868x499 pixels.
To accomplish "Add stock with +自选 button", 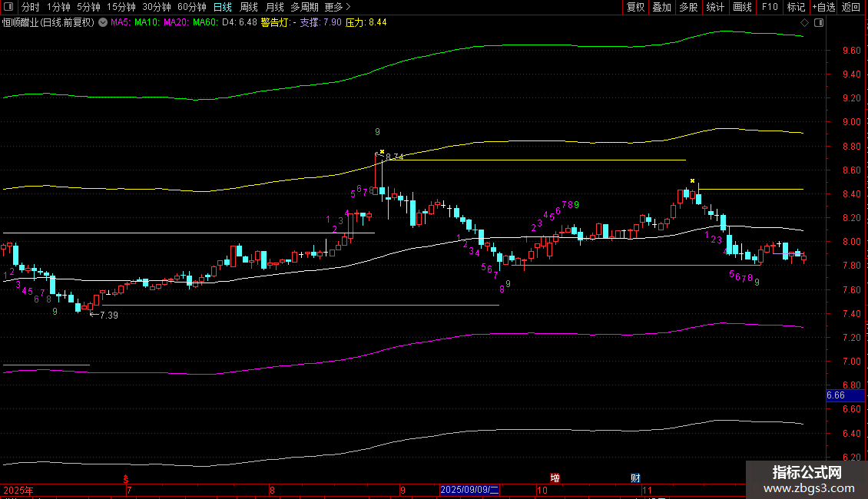I will pyautogui.click(x=823, y=7).
